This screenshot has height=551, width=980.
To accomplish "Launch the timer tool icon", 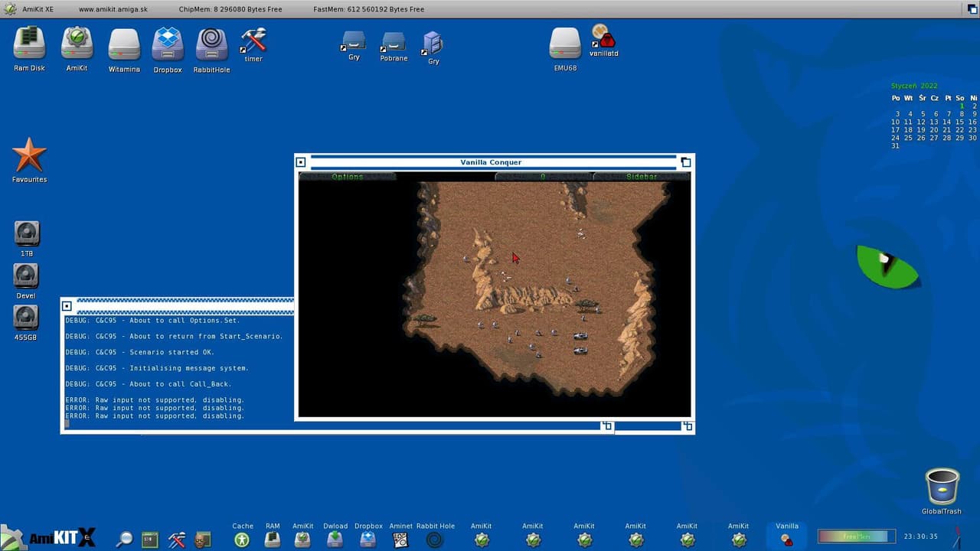I will (253, 40).
